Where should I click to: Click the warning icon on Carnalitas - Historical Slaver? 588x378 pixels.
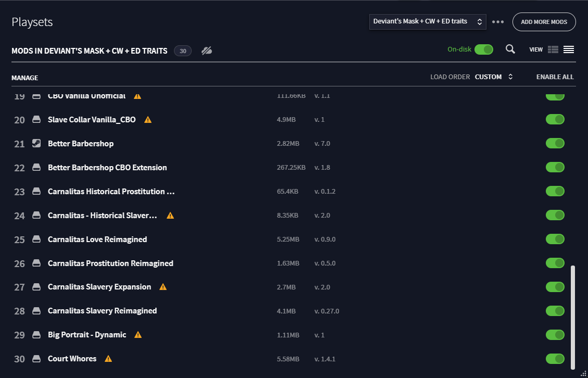click(170, 215)
